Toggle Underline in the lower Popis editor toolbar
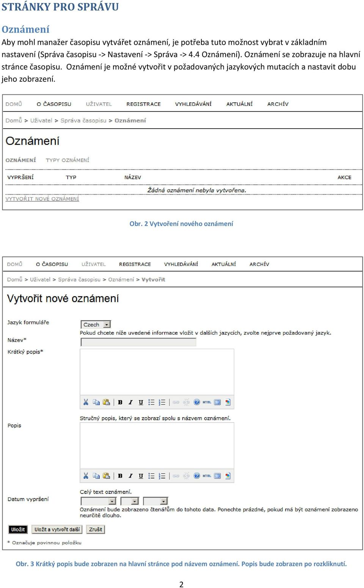The height and width of the screenshot is (588, 364). (x=141, y=476)
